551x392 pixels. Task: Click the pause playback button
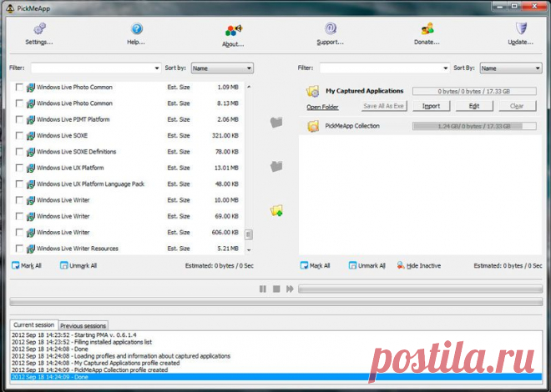(x=263, y=289)
